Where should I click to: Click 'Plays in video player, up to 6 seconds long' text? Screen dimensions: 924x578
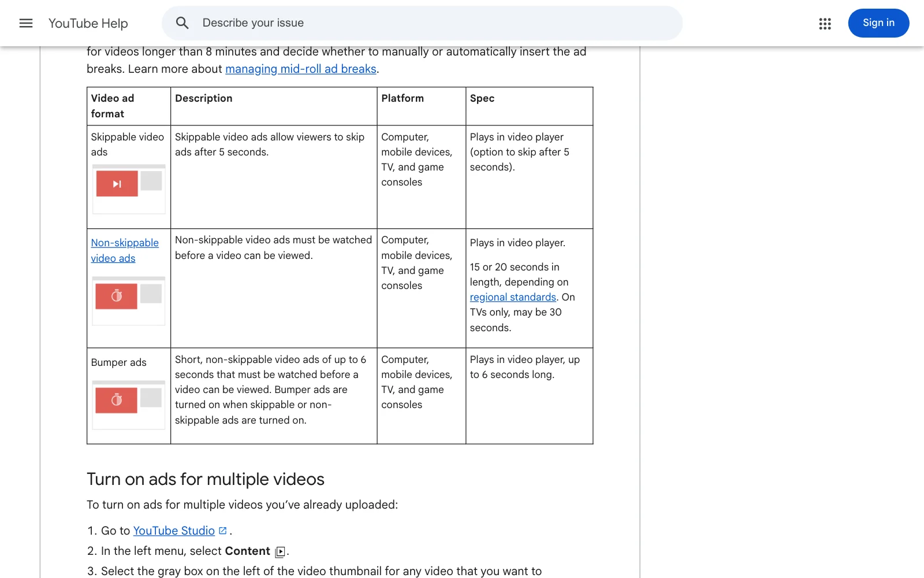pyautogui.click(x=525, y=367)
